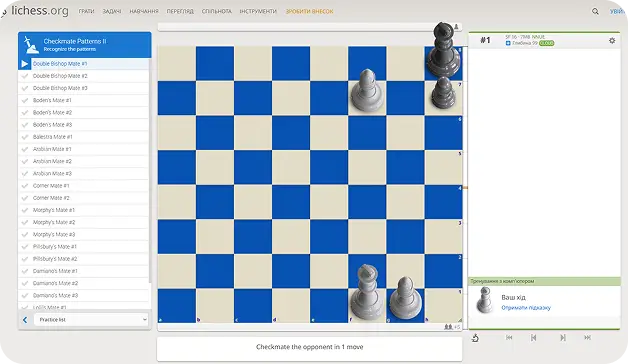Open chapter Arabian Mate #2
628x364 pixels.
(84, 161)
